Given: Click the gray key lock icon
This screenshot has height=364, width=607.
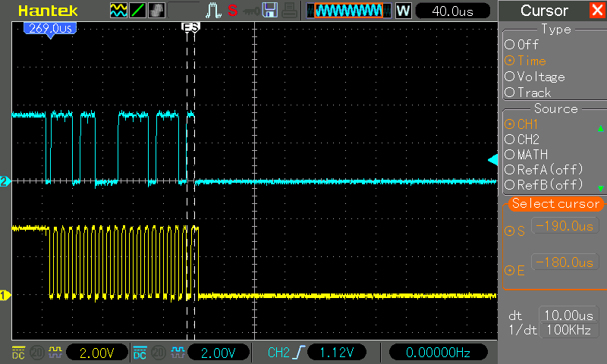Looking at the screenshot, I should [x=251, y=11].
